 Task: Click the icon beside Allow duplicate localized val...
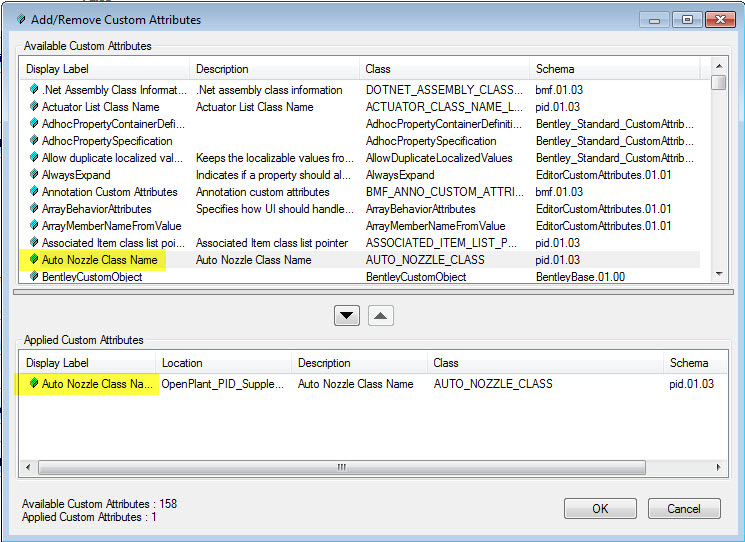(34, 157)
